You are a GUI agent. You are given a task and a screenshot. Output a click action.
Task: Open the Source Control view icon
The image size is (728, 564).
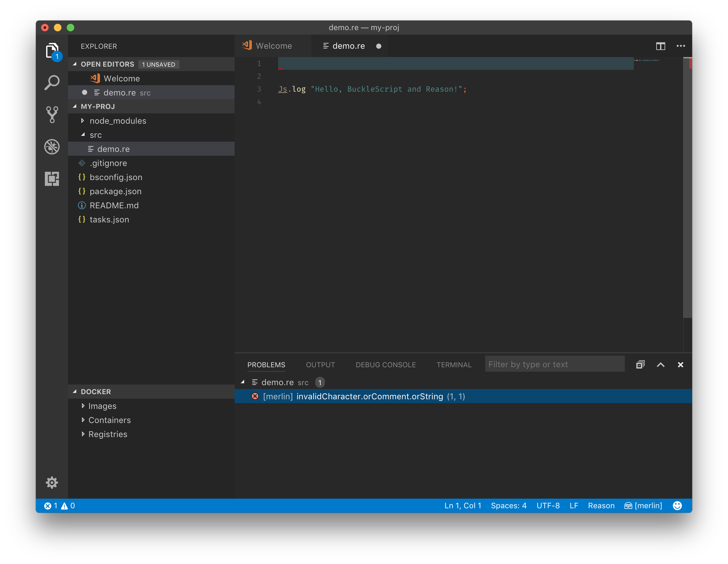point(52,115)
